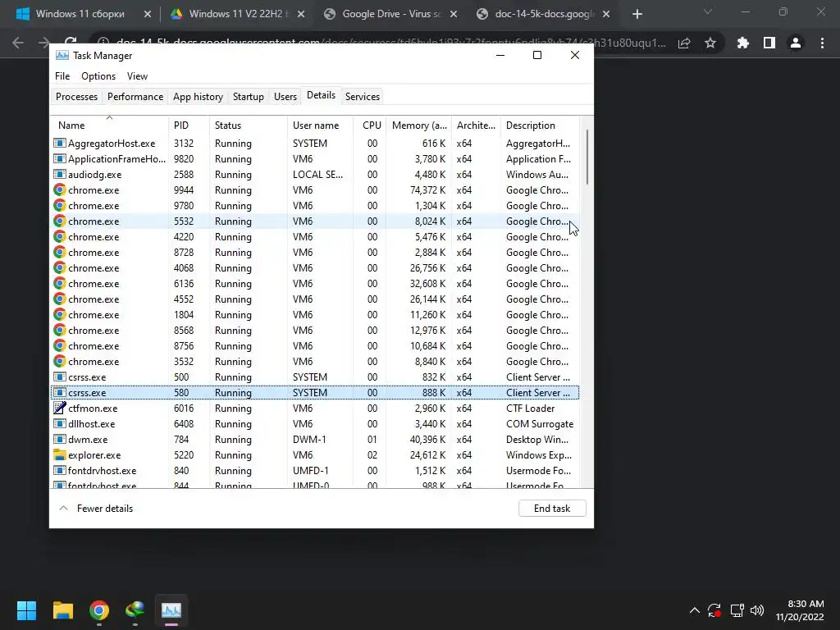The height and width of the screenshot is (630, 840).
Task: Open the volume control in system tray
Action: click(x=757, y=610)
